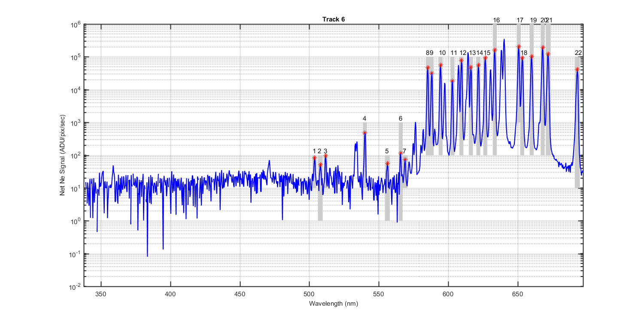Pick the red star marker on peak 2
644x322 pixels.
[320, 164]
